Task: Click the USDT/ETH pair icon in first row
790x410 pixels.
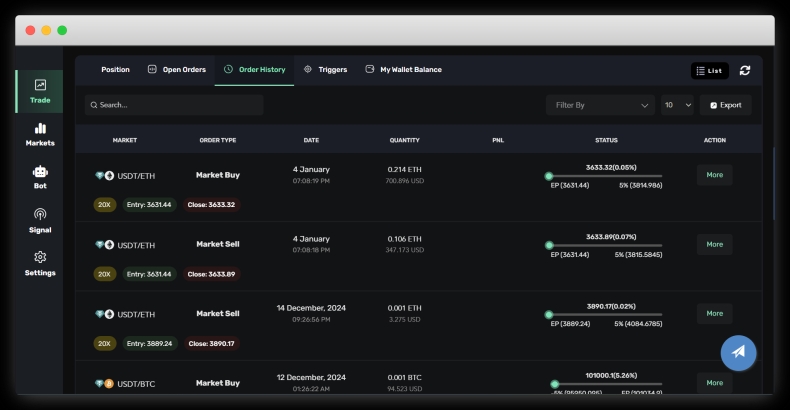Action: click(105, 176)
